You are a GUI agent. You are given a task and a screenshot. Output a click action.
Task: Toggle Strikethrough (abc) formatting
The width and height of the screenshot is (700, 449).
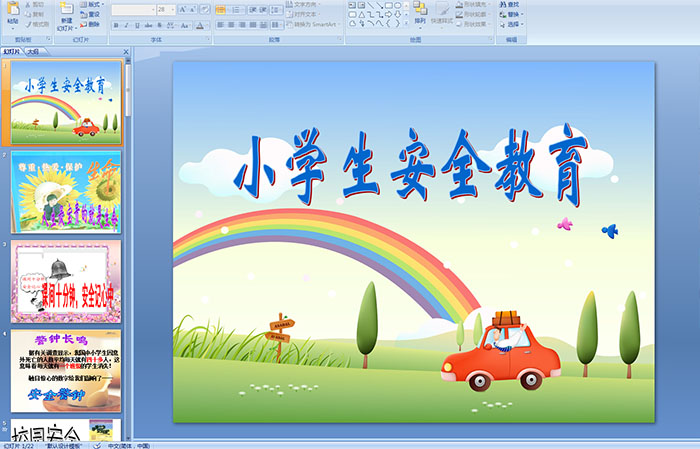(148, 25)
